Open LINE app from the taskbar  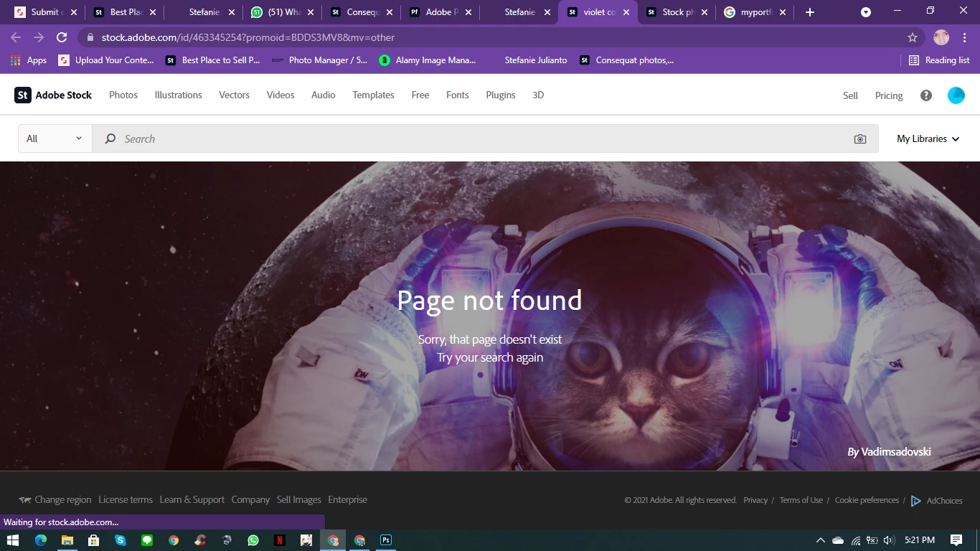[147, 540]
